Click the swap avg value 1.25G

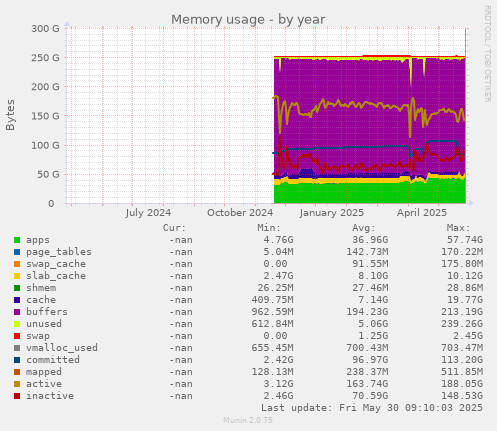373,336
